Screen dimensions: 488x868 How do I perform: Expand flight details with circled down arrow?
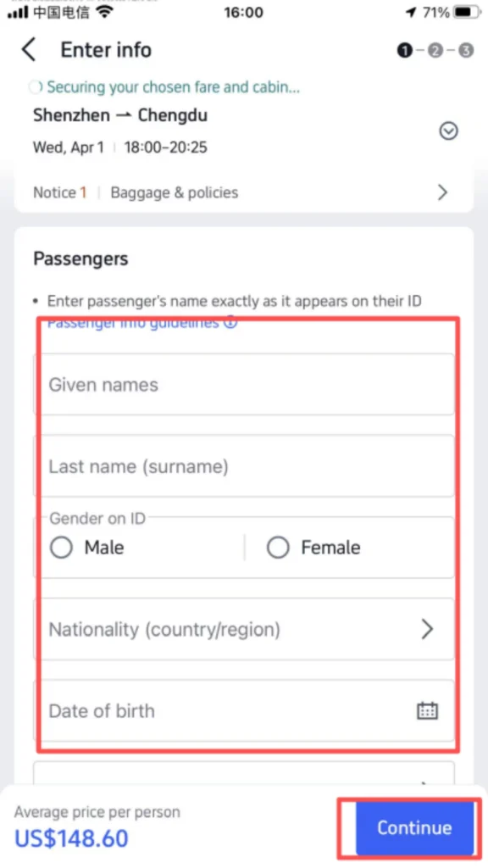448,131
